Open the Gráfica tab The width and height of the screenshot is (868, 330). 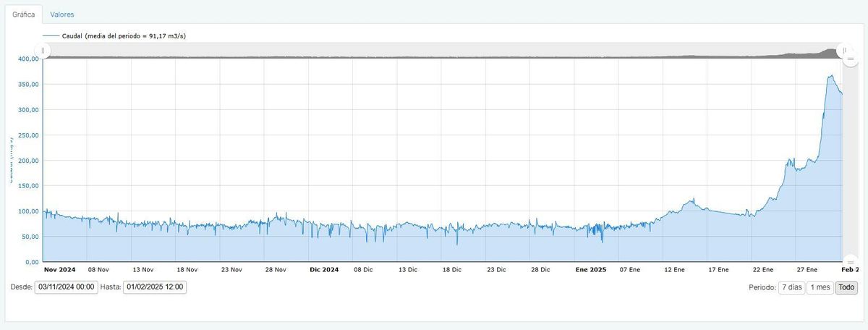[x=24, y=14]
